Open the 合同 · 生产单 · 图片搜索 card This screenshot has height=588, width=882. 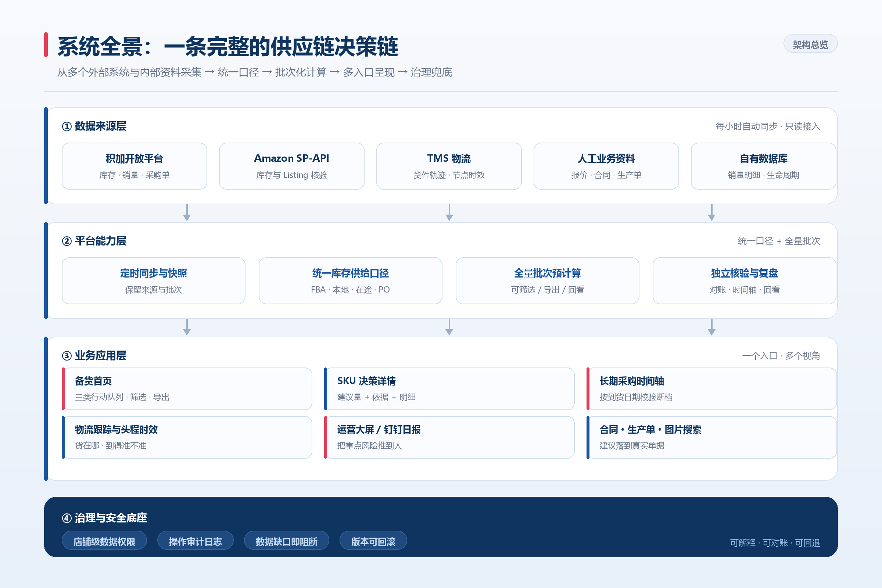[x=711, y=437]
